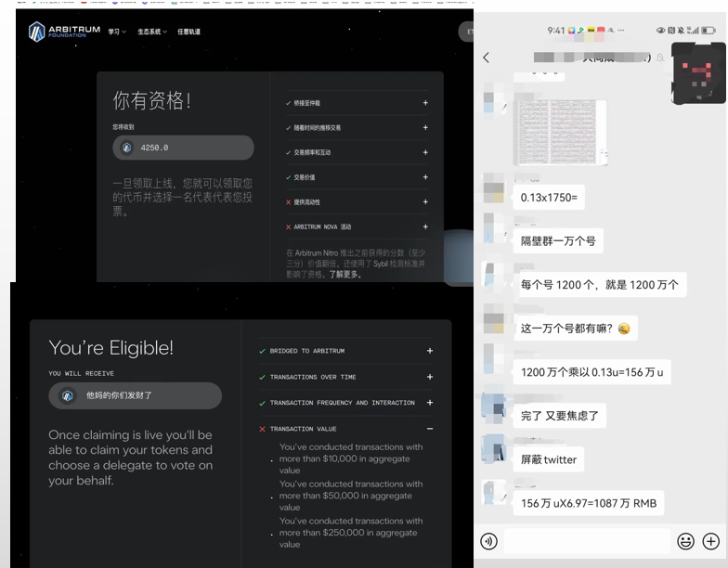Click the 他妈的你们发财了 amount field
728x568 pixels.
pyautogui.click(x=136, y=395)
